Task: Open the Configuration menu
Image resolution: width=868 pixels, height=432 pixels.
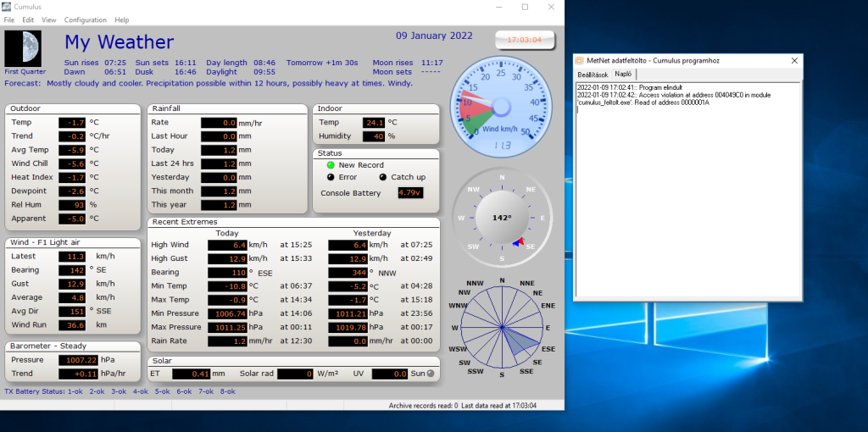Action: coord(86,19)
